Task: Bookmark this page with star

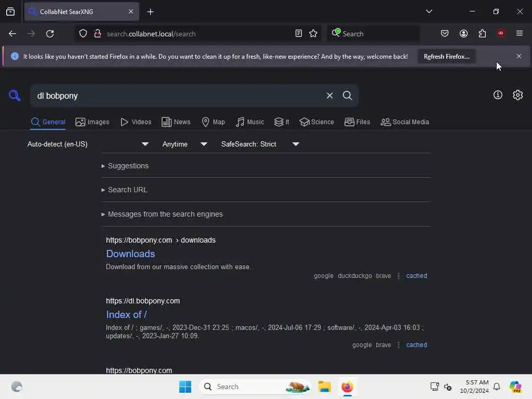Action: point(313,34)
